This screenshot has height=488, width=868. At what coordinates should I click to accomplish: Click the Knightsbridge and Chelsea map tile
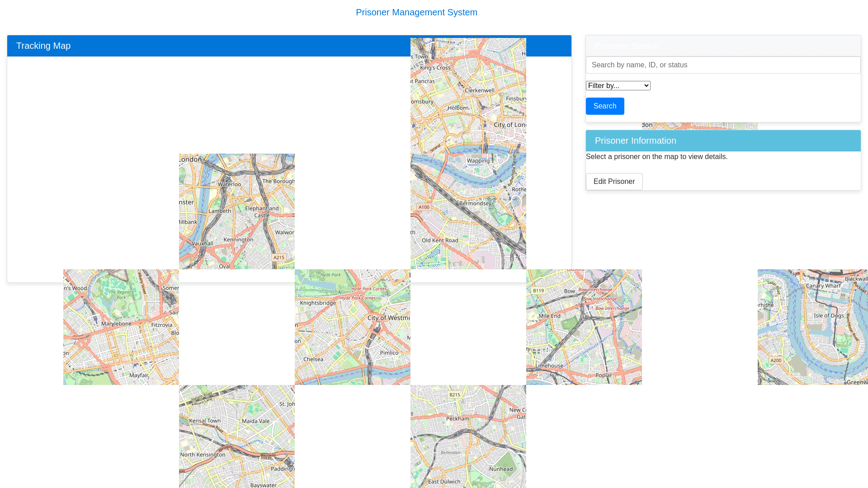(x=352, y=327)
